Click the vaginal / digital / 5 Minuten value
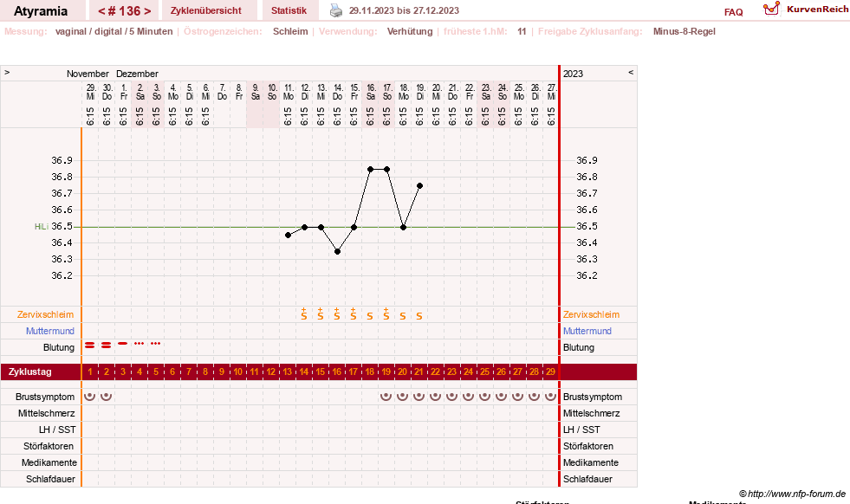 [114, 31]
